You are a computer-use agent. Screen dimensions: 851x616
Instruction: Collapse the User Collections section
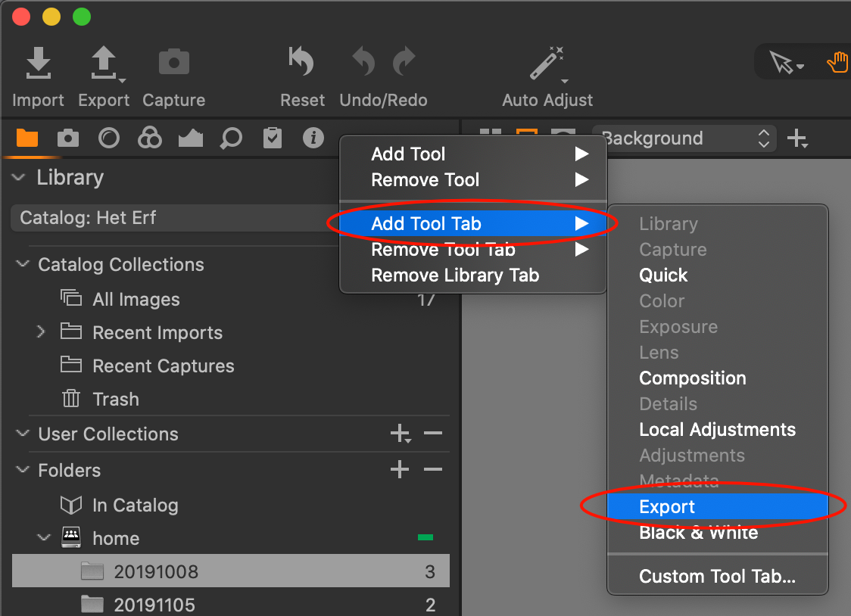pyautogui.click(x=23, y=434)
